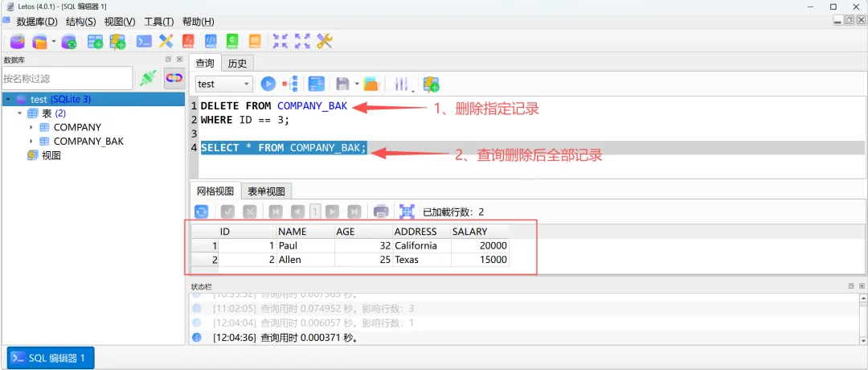Click create view from query icon
The width and height of the screenshot is (868, 370).
(x=431, y=84)
